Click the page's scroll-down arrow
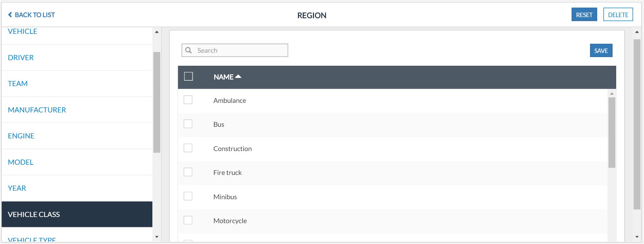This screenshot has width=644, height=244. (637, 237)
